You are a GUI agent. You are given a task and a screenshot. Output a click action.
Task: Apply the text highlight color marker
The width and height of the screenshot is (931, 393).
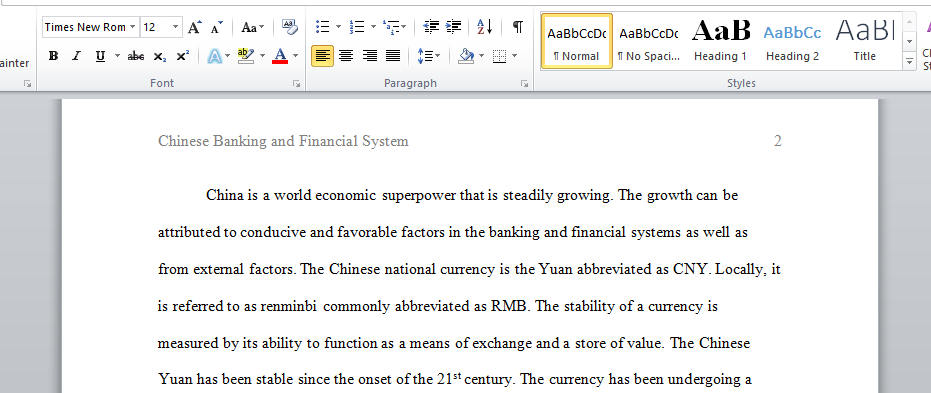(246, 56)
